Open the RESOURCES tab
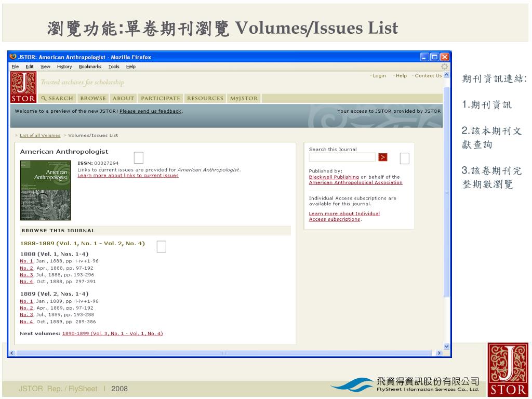The height and width of the screenshot is (399, 532). pyautogui.click(x=205, y=98)
